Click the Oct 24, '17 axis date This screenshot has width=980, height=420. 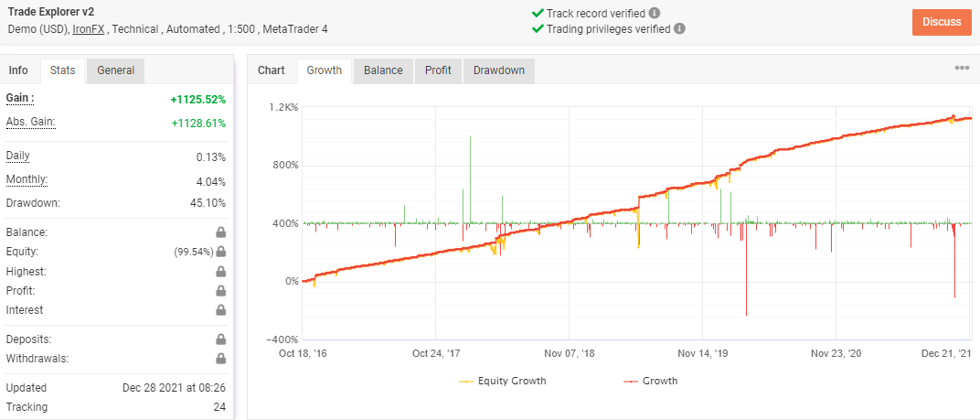436,354
